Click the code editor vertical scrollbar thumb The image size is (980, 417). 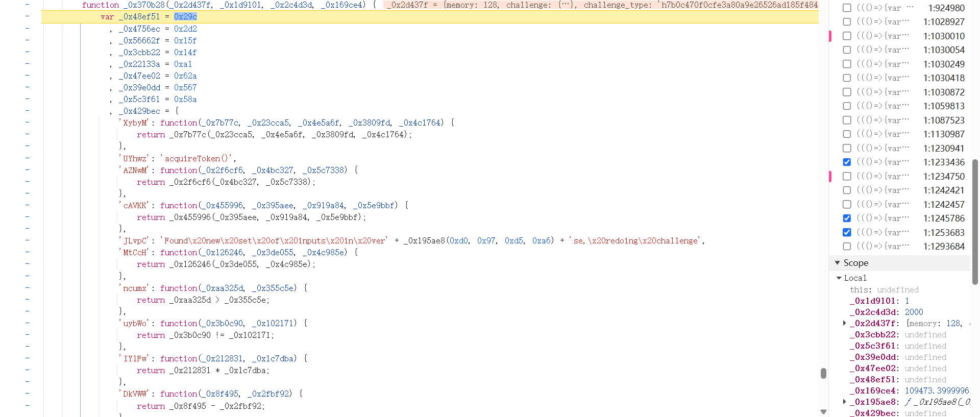[x=823, y=373]
